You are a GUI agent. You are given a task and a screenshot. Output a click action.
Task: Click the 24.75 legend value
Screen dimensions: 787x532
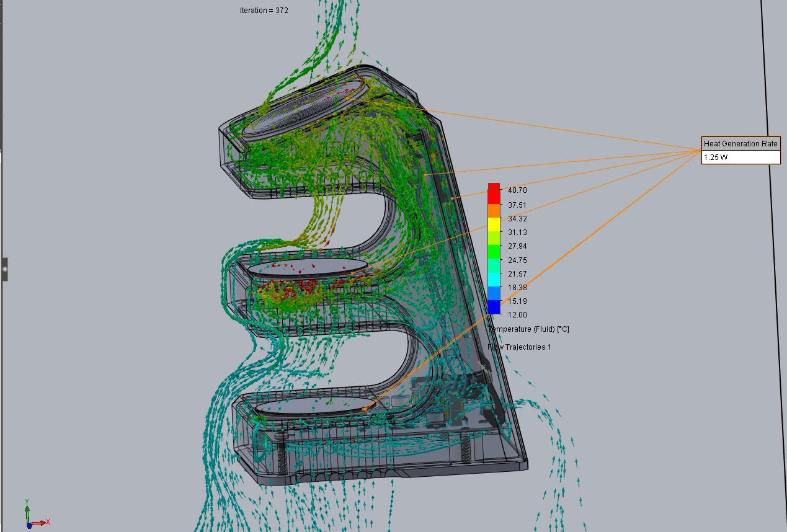518,260
